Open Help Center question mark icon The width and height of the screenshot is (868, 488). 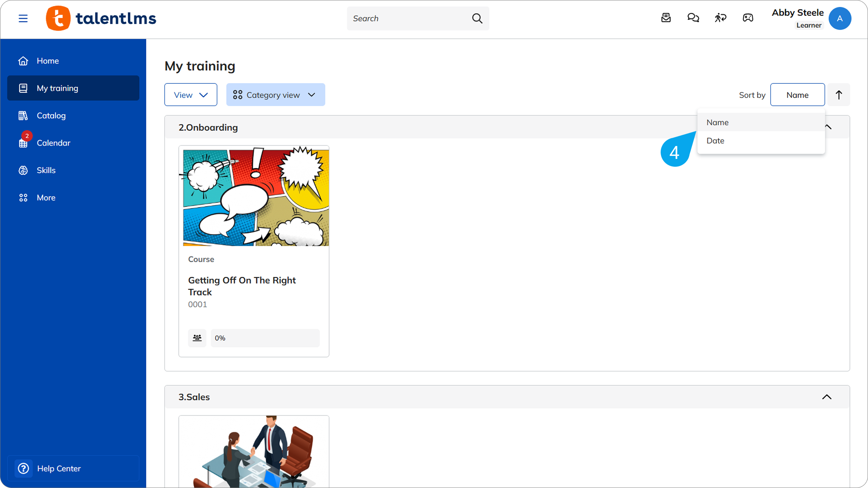[x=23, y=468]
